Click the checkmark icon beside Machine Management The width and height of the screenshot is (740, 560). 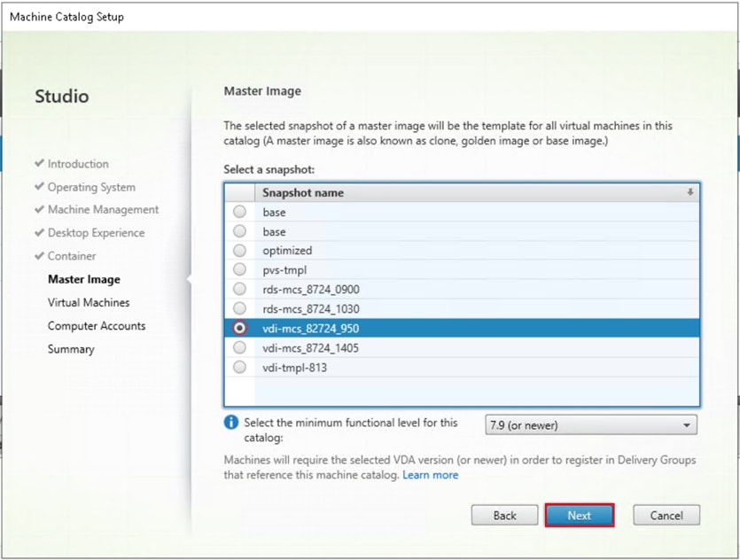point(40,209)
